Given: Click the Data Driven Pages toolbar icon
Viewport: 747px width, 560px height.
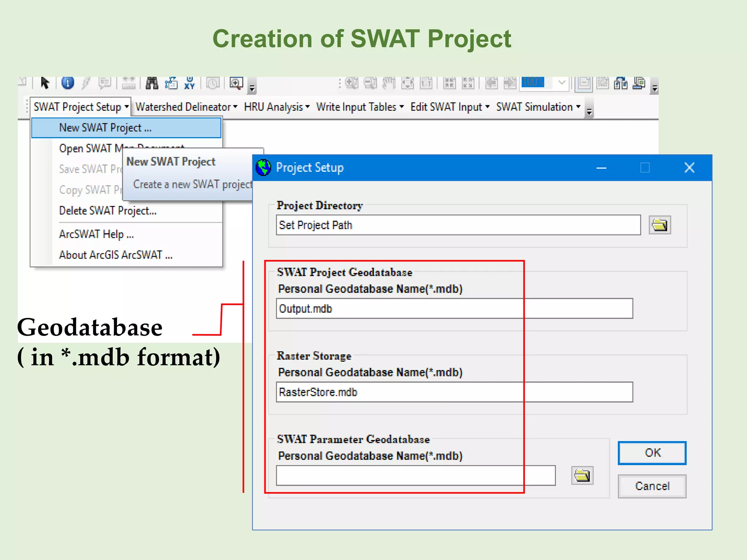Looking at the screenshot, I should pyautogui.click(x=639, y=83).
